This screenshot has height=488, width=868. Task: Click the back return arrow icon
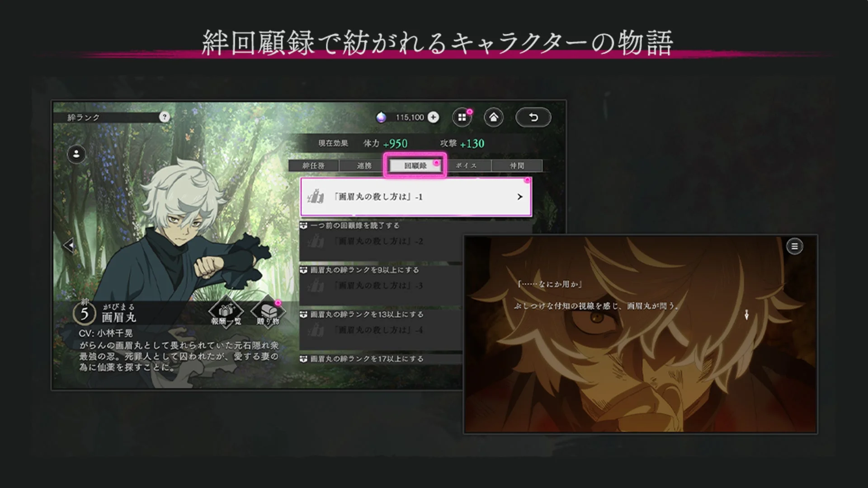coord(533,117)
